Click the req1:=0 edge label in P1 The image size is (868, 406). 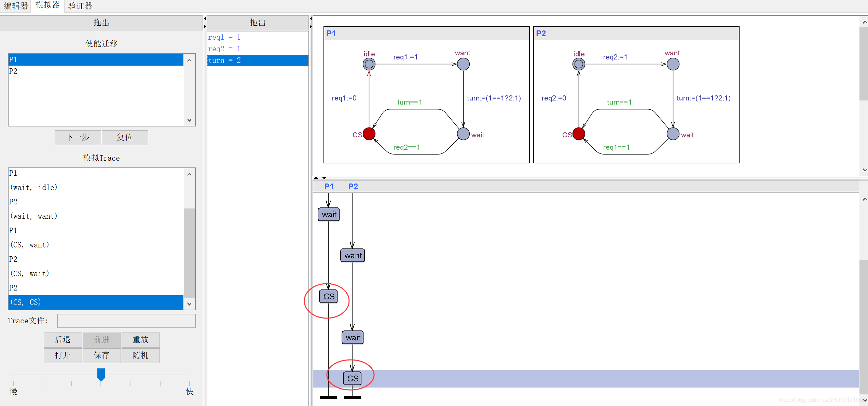[x=344, y=98]
